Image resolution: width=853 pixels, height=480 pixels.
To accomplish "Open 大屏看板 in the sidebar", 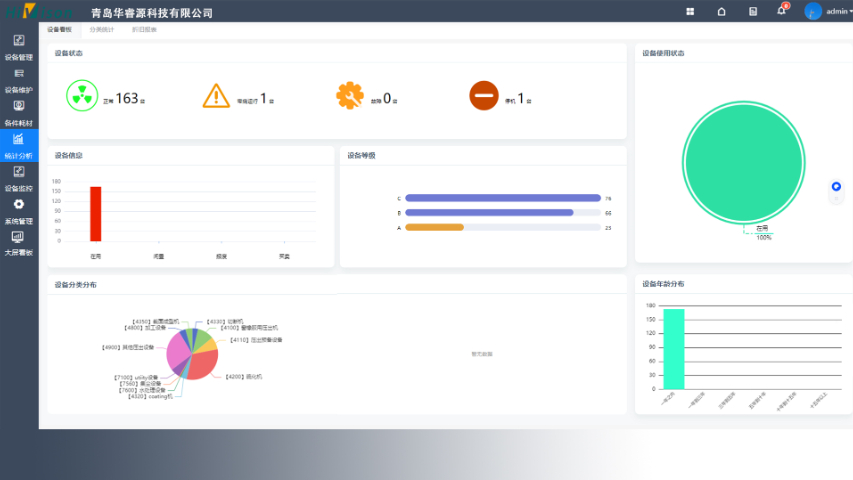I will pos(18,243).
